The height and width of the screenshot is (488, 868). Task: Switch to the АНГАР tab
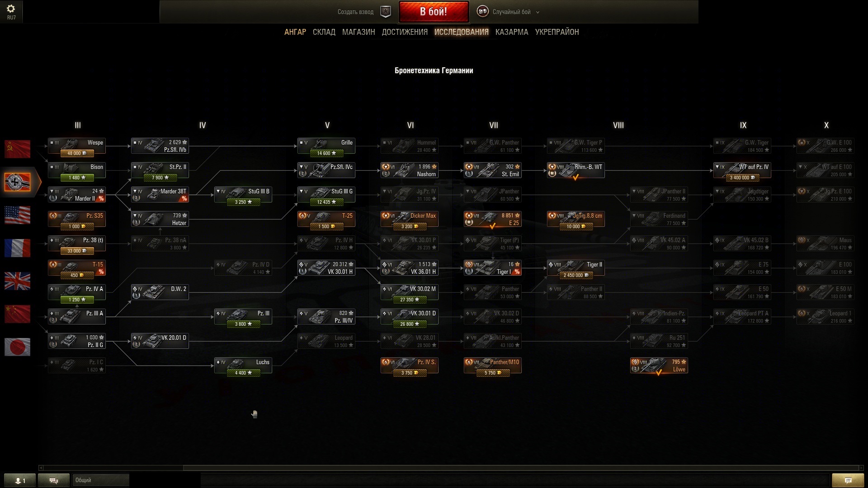pos(295,32)
